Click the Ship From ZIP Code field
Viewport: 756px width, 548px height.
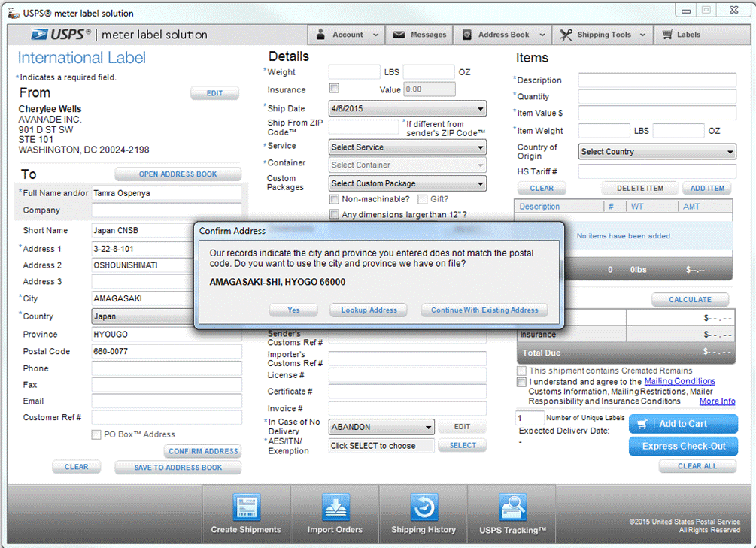[363, 127]
